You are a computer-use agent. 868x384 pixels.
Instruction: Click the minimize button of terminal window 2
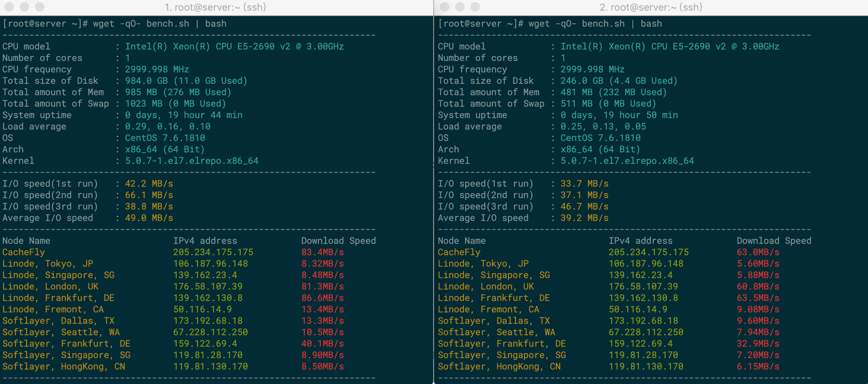(460, 7)
